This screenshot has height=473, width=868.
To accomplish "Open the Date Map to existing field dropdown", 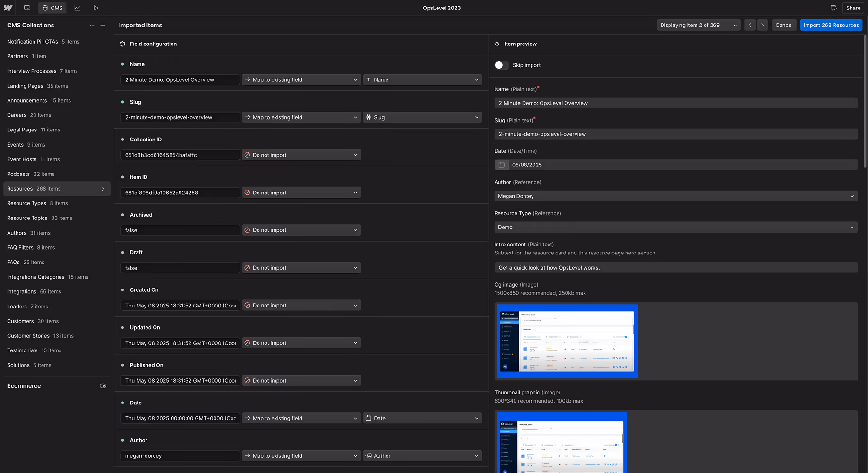I will coord(301,418).
